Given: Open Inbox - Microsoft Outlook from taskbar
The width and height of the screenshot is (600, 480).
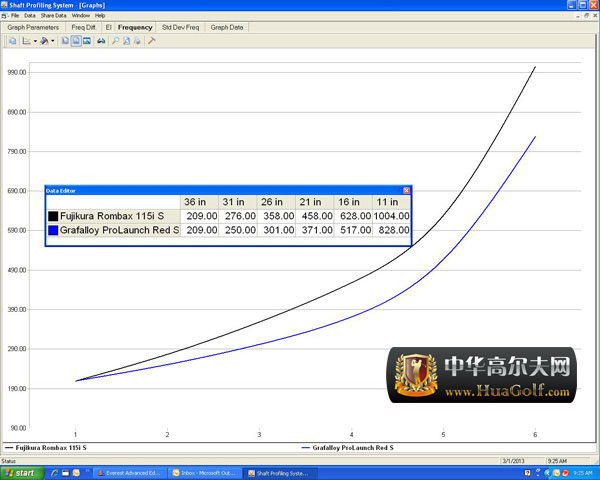Looking at the screenshot, I should pos(205,472).
